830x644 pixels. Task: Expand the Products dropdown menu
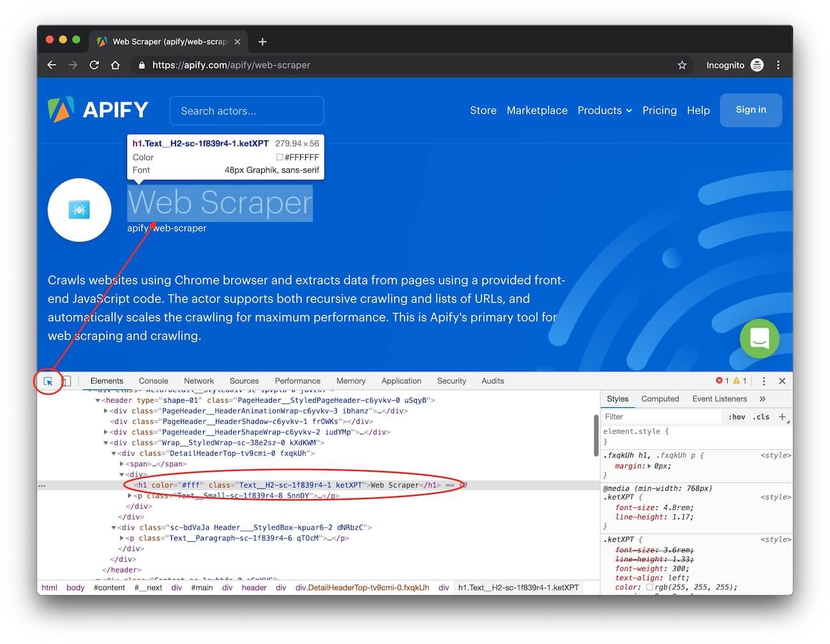[605, 110]
